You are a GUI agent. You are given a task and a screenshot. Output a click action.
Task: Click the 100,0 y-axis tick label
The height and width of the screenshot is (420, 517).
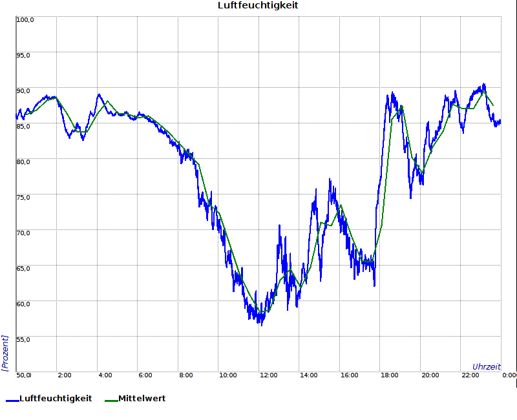click(x=25, y=20)
